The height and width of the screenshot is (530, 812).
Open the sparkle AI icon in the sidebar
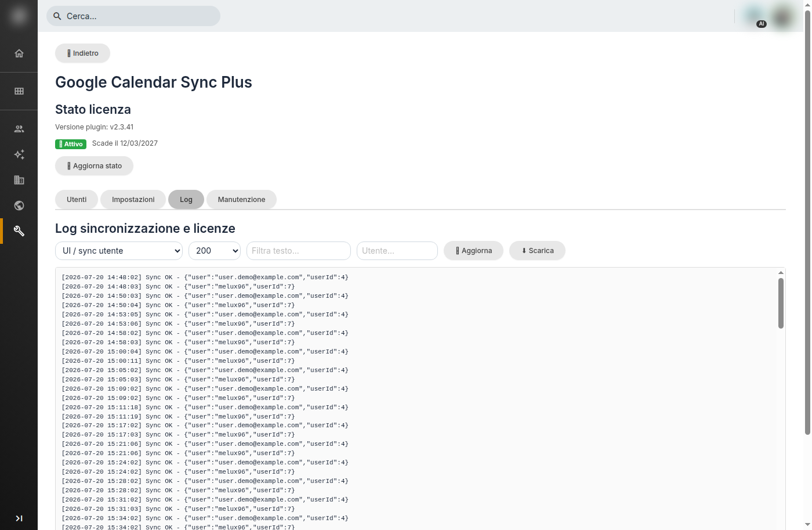click(19, 154)
